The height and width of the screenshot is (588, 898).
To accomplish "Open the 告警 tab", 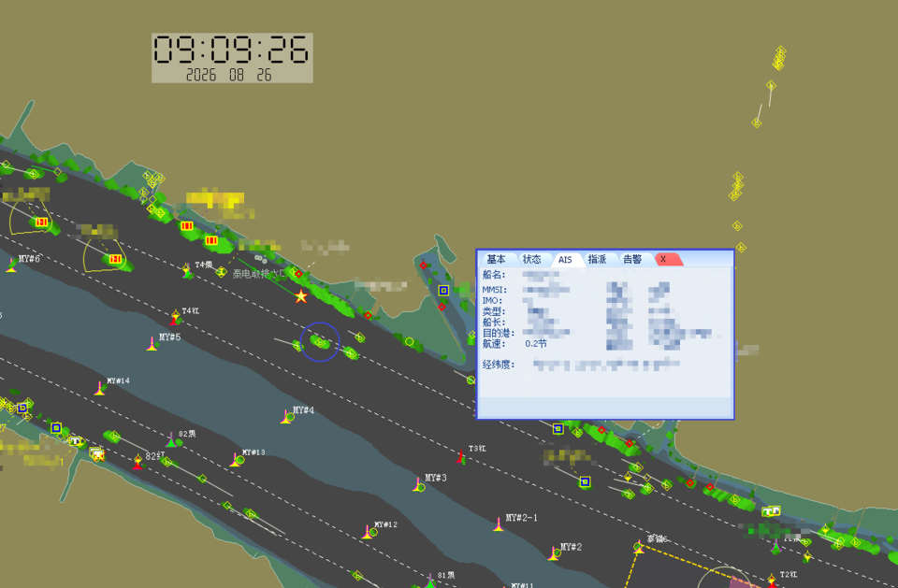I will tap(632, 259).
